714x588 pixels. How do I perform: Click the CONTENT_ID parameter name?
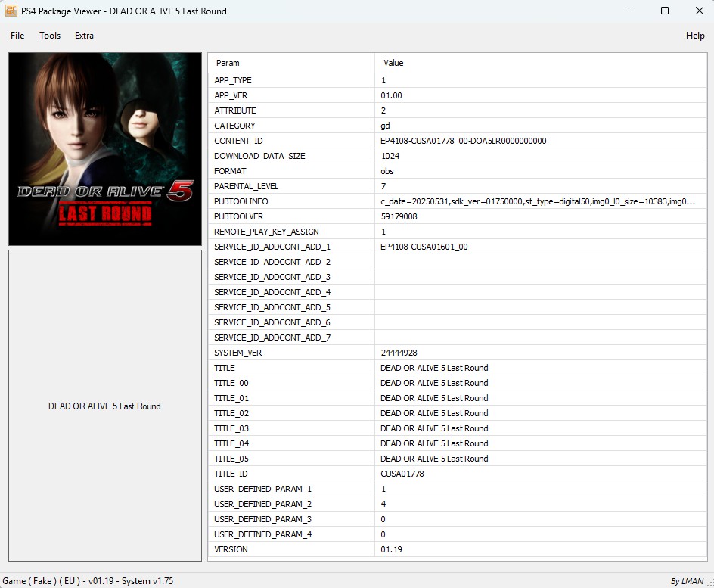(238, 141)
